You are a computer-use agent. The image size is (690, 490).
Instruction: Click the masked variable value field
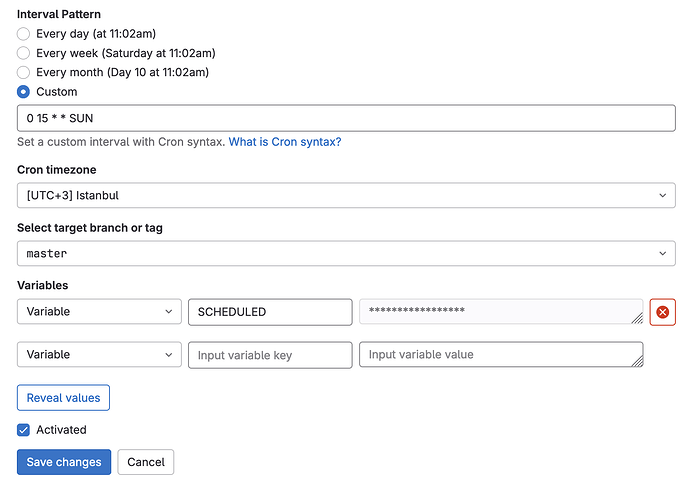click(x=495, y=312)
